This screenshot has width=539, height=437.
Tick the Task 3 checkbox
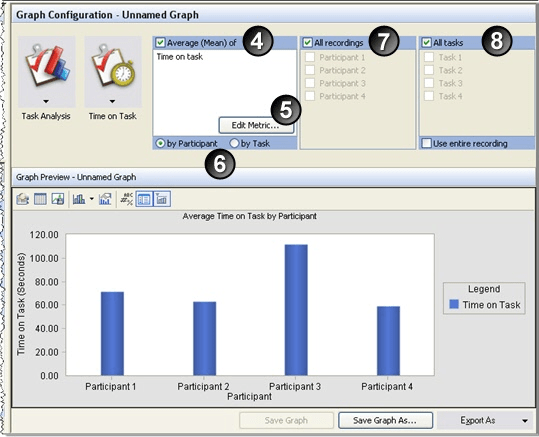click(x=429, y=83)
